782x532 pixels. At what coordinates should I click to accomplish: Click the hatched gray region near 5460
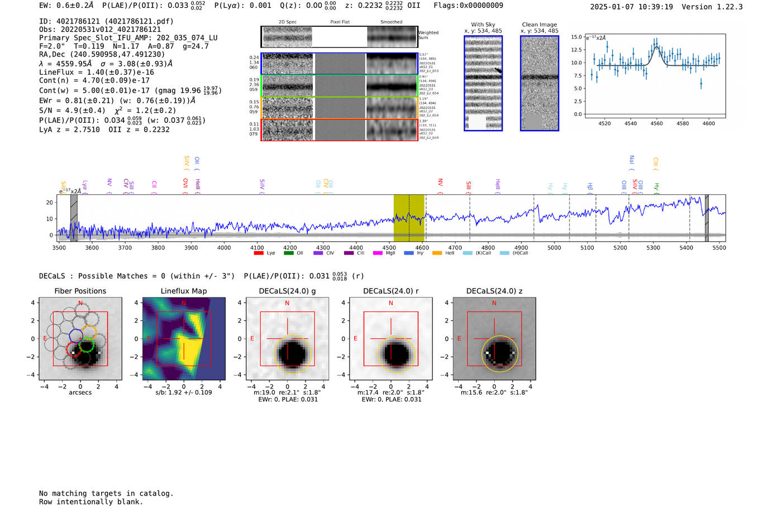[x=707, y=218]
